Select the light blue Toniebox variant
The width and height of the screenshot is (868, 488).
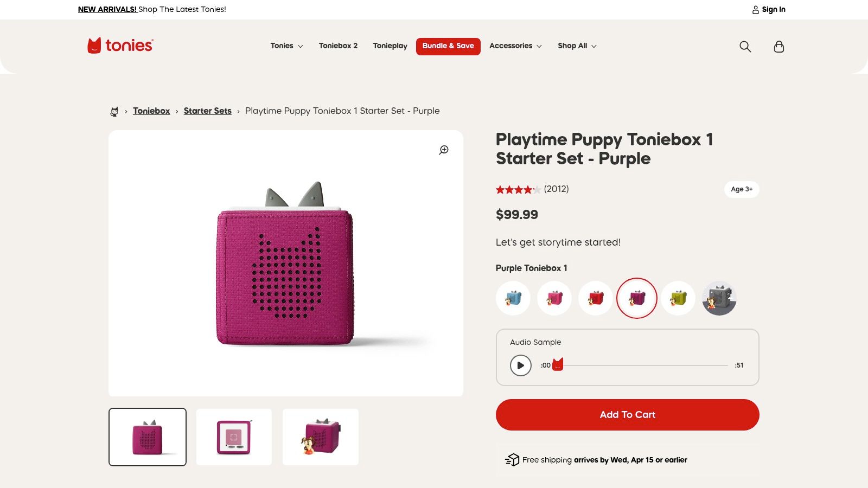[513, 298]
